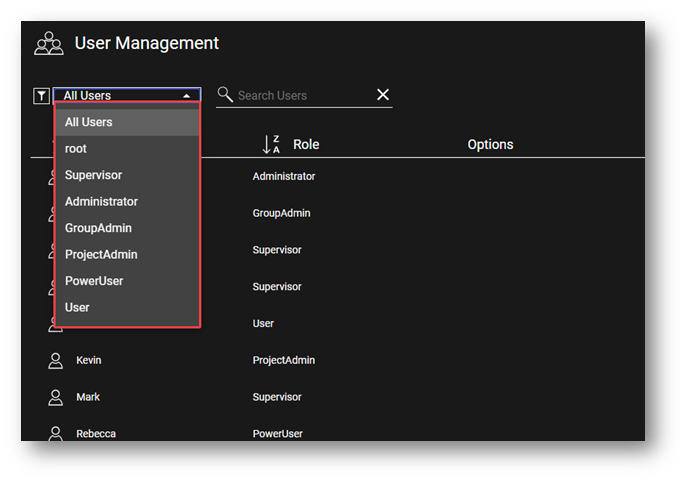Choose ProjectAdmin from the dropdown
687x483 pixels.
coord(101,255)
